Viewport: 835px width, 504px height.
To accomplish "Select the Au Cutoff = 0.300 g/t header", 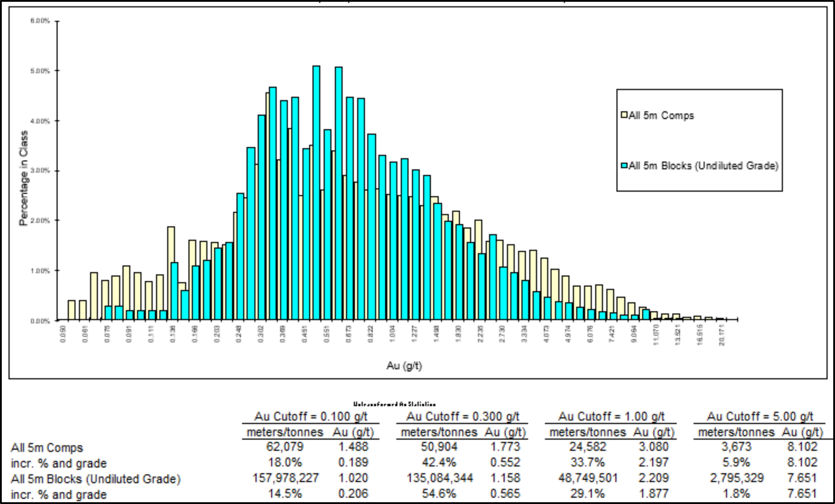I will [x=463, y=417].
